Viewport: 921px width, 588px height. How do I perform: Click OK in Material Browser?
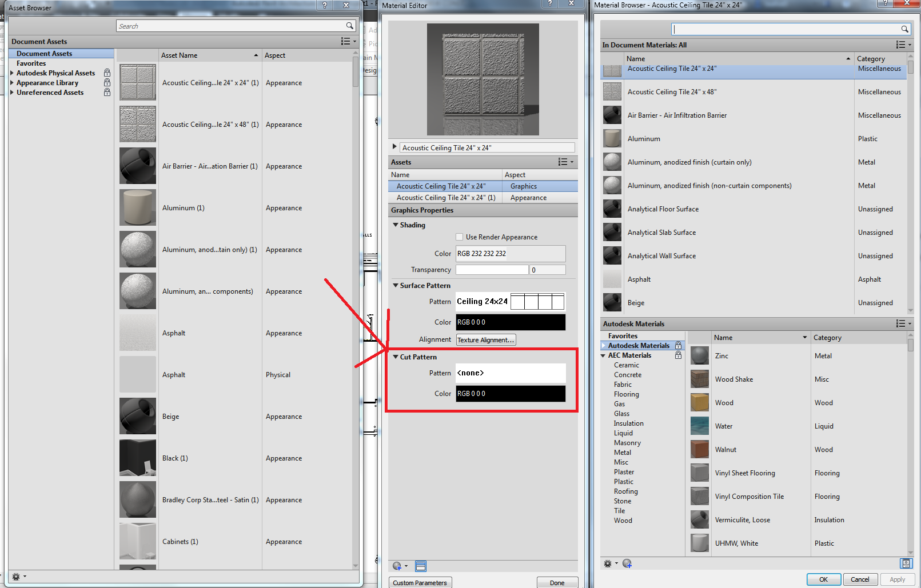[x=824, y=579]
